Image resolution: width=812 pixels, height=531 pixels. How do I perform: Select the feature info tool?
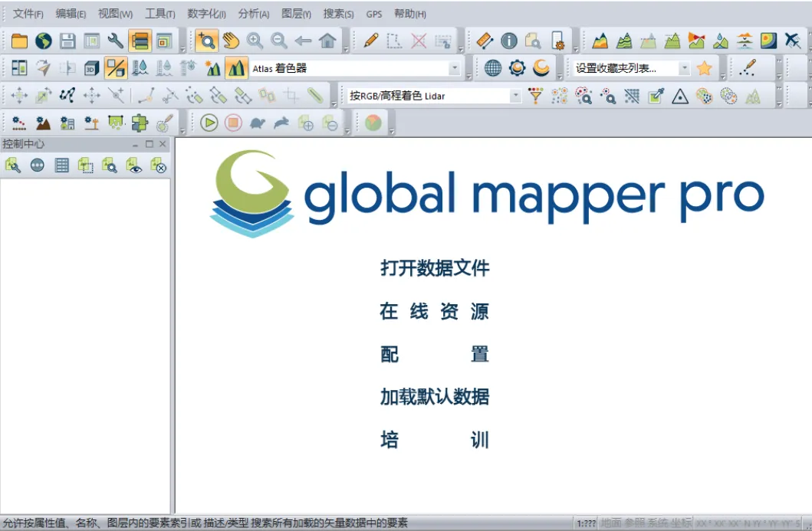[x=509, y=41]
